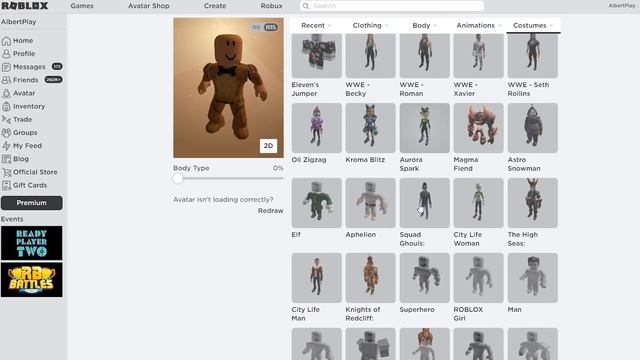This screenshot has height=360, width=640.
Task: Switch avatar rig to R15
Action: coord(271,27)
